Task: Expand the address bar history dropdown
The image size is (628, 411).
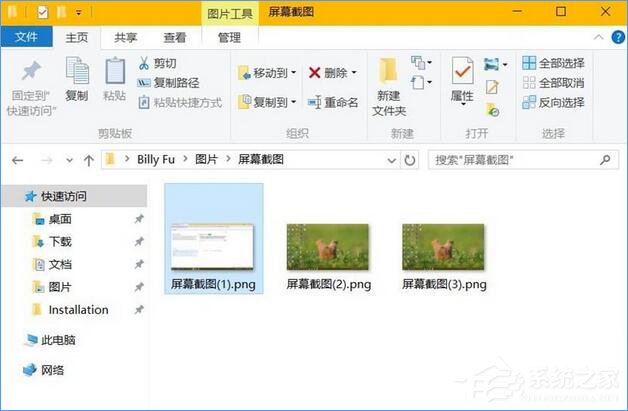Action: coord(391,161)
